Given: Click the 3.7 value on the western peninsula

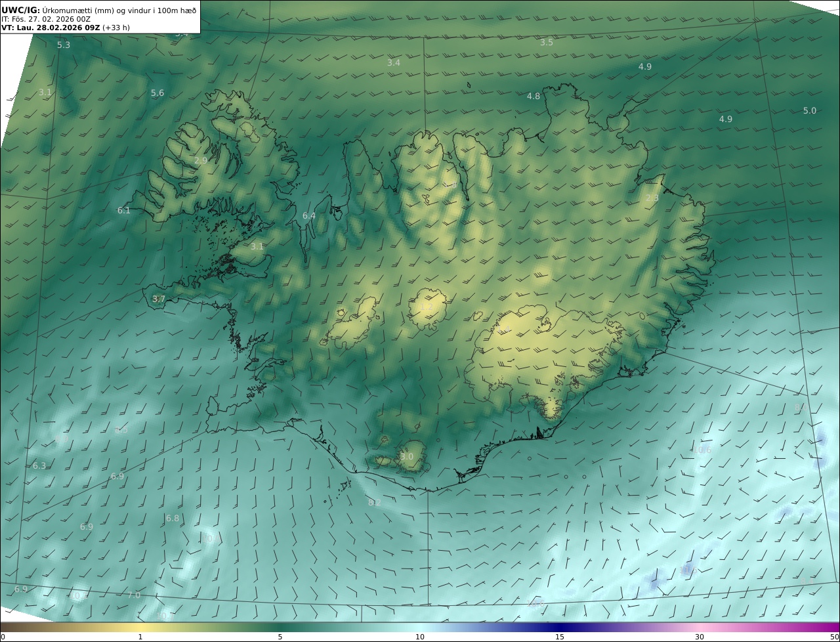Looking at the screenshot, I should [x=159, y=299].
